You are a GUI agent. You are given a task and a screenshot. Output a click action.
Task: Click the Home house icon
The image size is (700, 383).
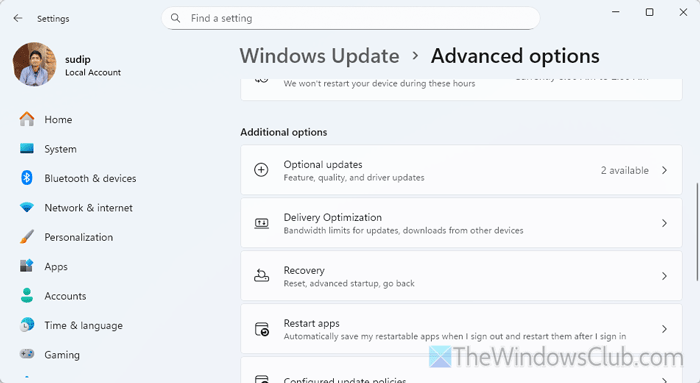[27, 119]
